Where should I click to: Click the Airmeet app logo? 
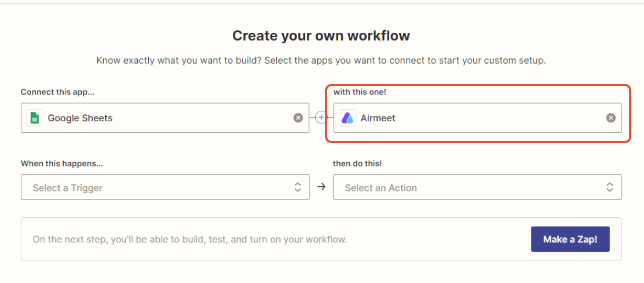coord(348,118)
